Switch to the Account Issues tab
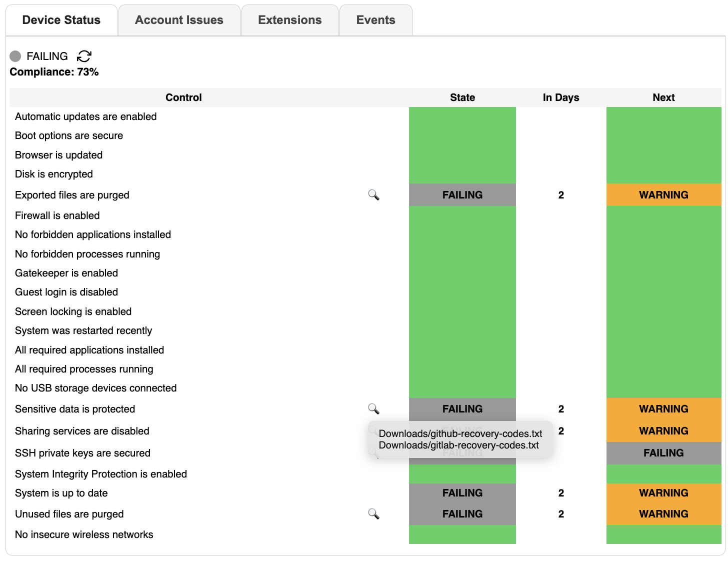The image size is (728, 561). tap(178, 20)
